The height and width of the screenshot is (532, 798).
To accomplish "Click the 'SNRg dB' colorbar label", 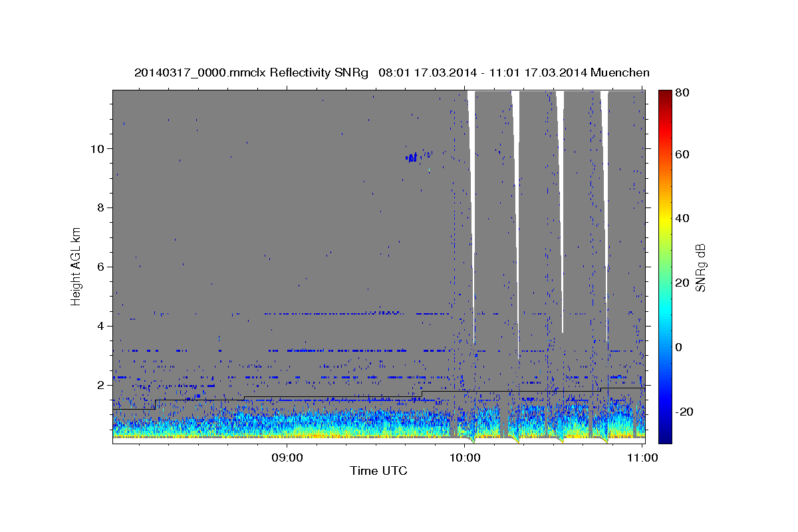I will coord(700,267).
